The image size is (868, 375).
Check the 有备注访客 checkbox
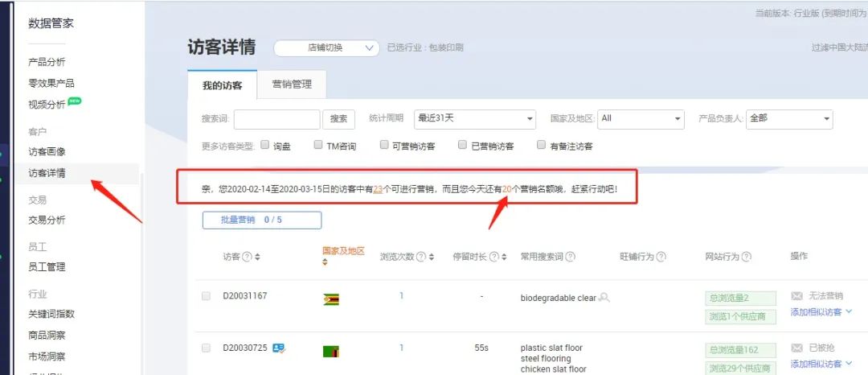click(x=542, y=145)
